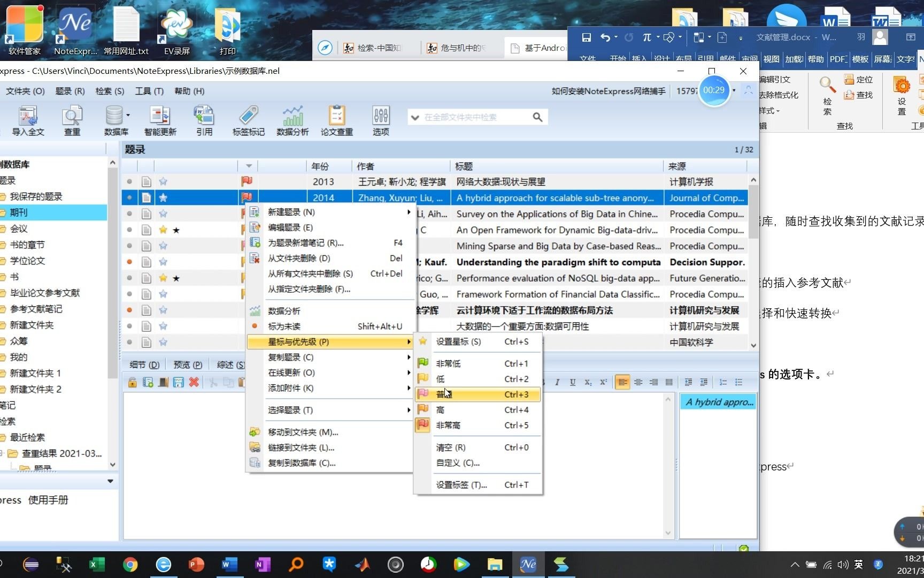Open the 检索 (S) menu

[x=110, y=91]
